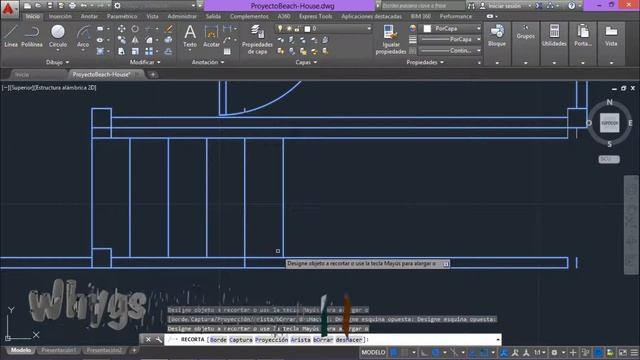This screenshot has height=360, width=640.
Task: Click the Help question mark icon
Action: pyautogui.click(x=571, y=6)
